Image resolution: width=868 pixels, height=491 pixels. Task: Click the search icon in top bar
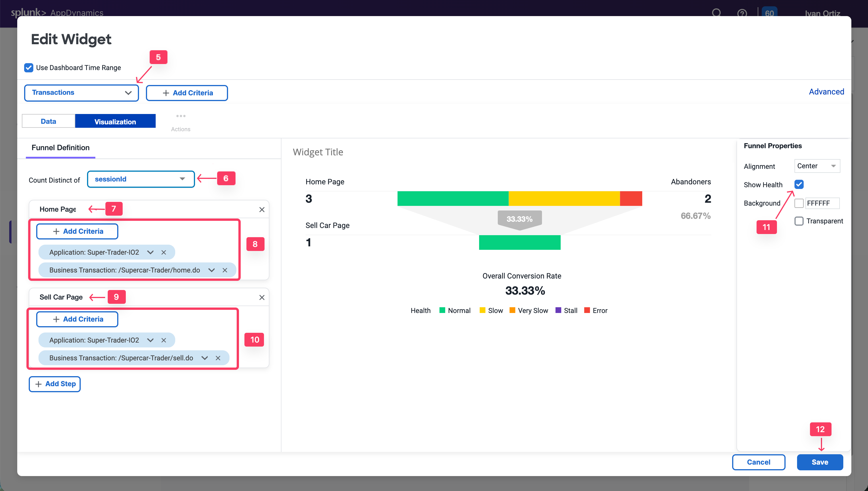tap(716, 13)
